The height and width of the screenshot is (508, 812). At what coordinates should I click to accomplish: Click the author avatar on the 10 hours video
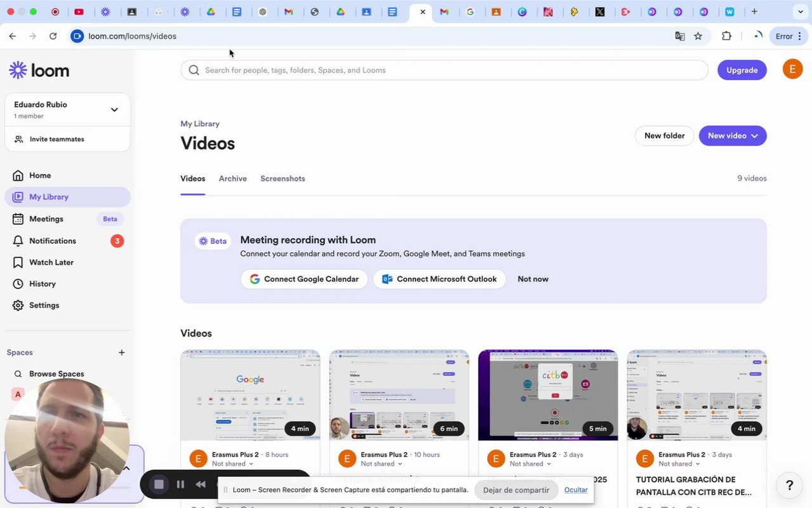(347, 458)
